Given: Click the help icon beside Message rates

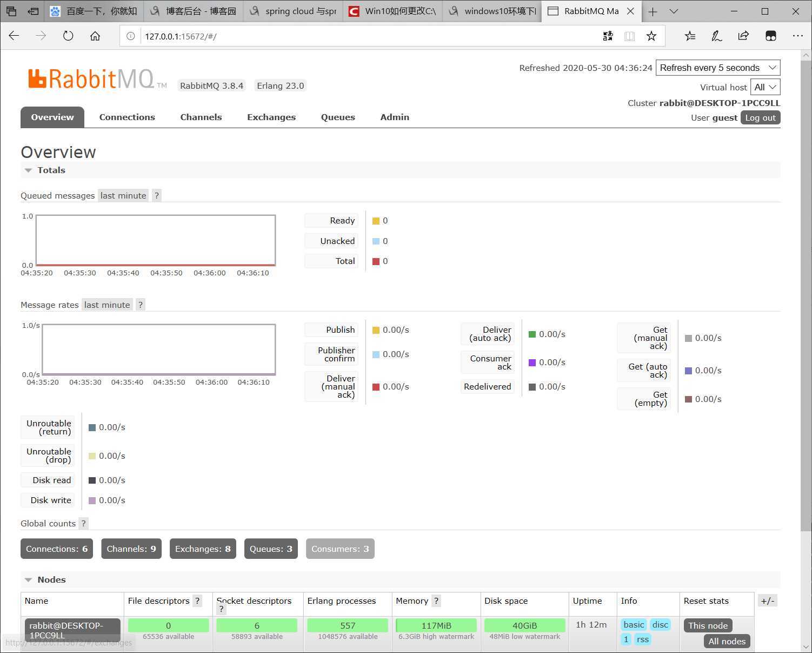Looking at the screenshot, I should [x=141, y=305].
